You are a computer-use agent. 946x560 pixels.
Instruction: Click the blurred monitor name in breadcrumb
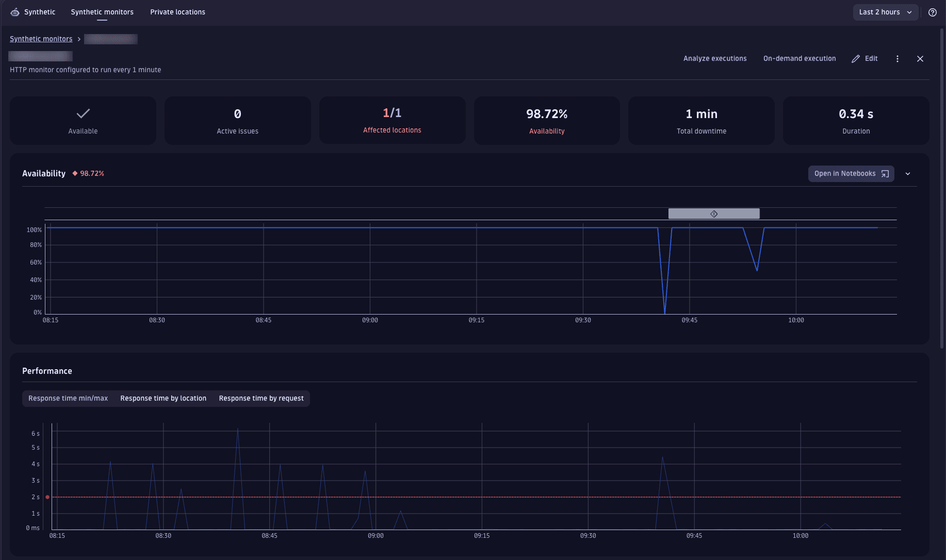111,39
